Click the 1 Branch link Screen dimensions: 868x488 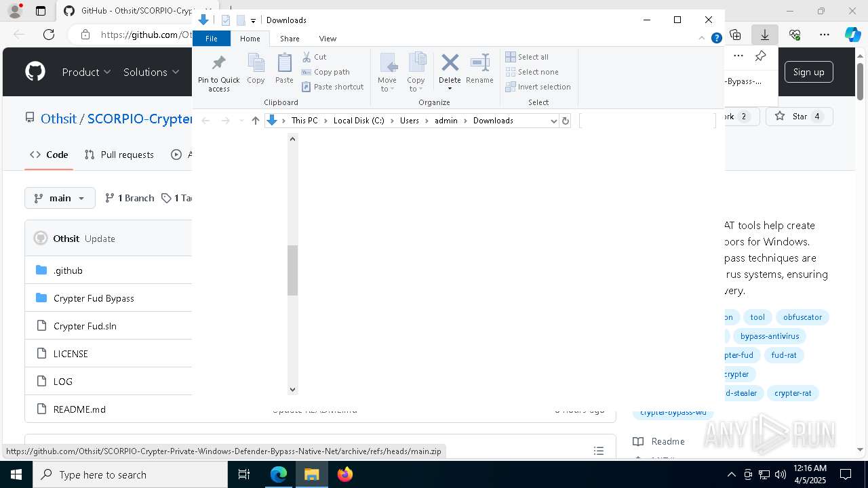[x=130, y=198]
